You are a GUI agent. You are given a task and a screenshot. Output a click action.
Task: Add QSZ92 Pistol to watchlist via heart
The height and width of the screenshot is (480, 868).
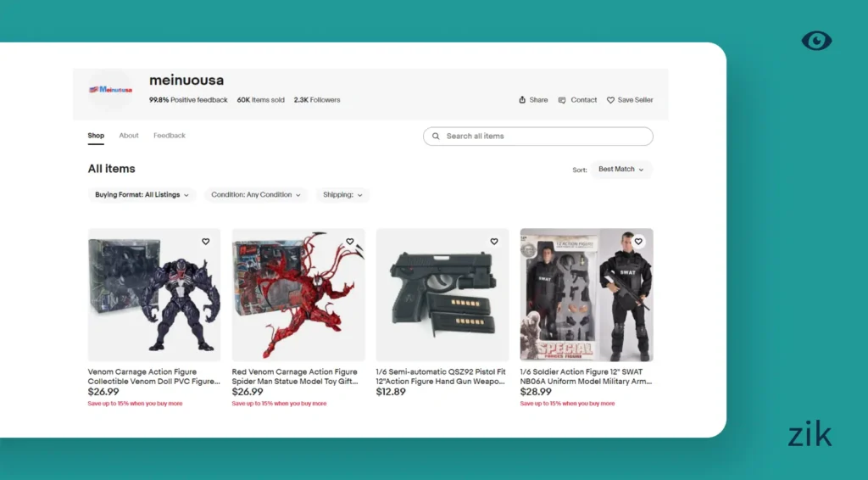(x=494, y=242)
